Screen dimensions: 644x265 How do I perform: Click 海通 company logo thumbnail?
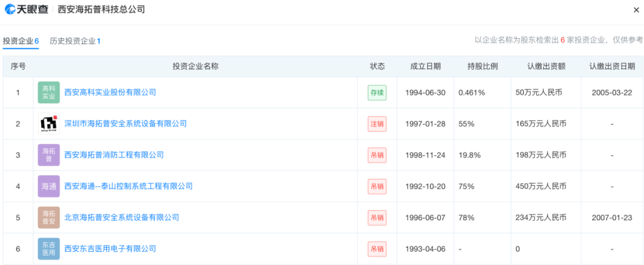[x=49, y=186]
